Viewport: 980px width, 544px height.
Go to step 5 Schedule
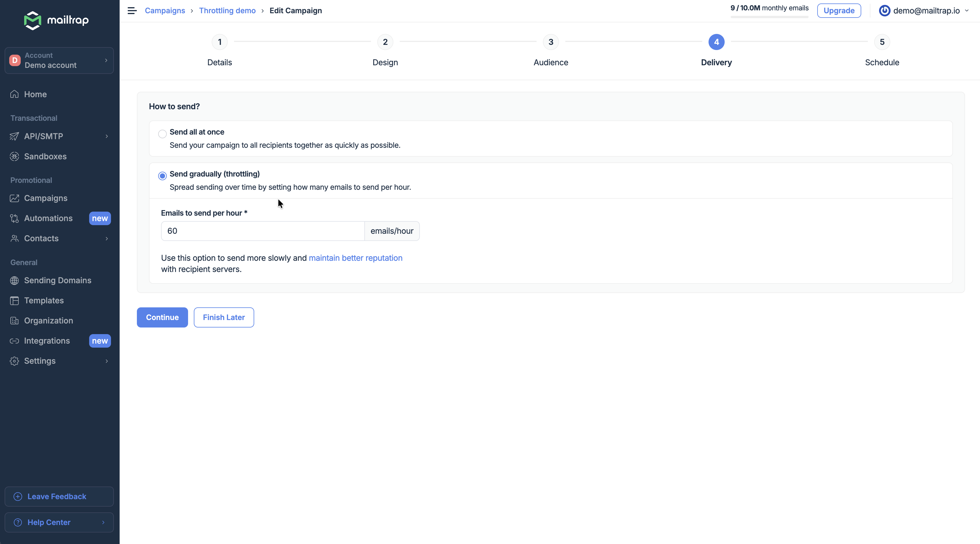pyautogui.click(x=881, y=42)
